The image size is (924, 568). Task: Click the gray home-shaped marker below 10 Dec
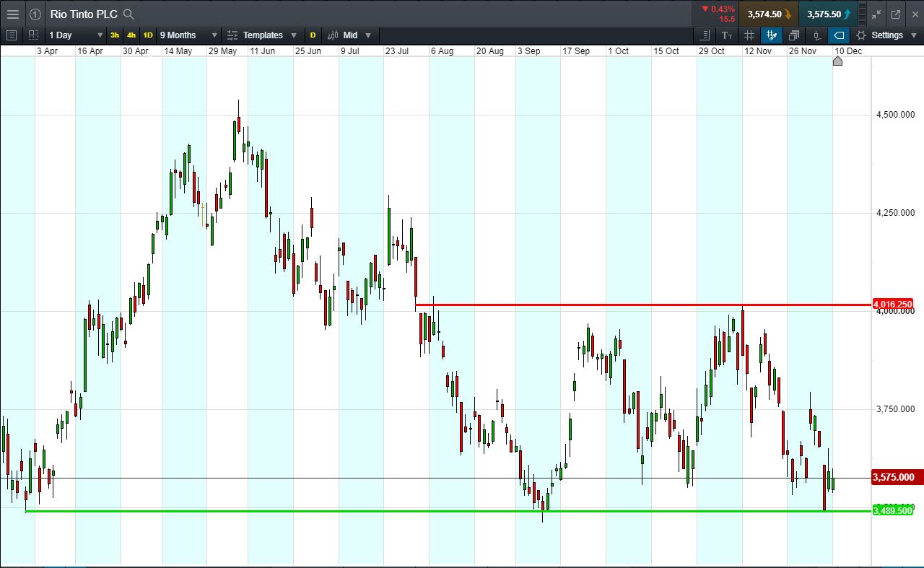click(x=837, y=61)
